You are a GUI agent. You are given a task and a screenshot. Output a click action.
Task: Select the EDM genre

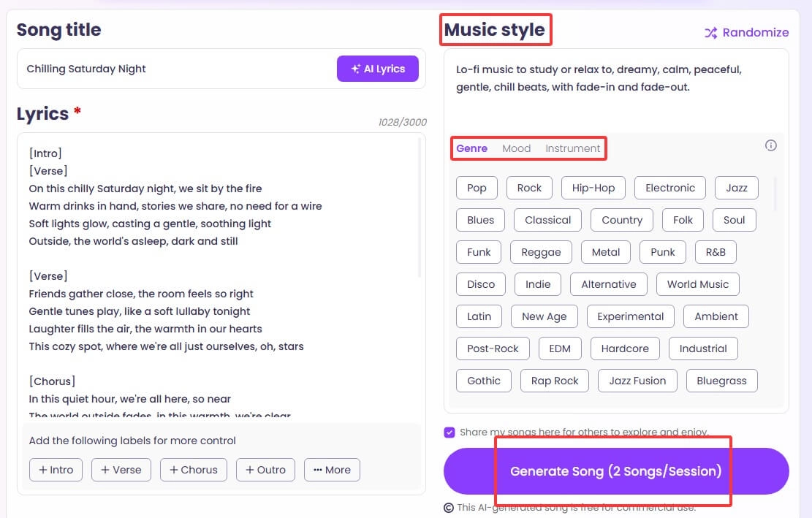pyautogui.click(x=560, y=348)
